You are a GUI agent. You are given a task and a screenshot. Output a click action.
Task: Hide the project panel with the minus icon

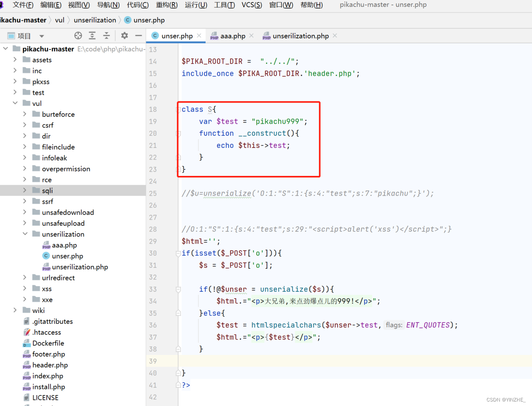[x=139, y=36]
